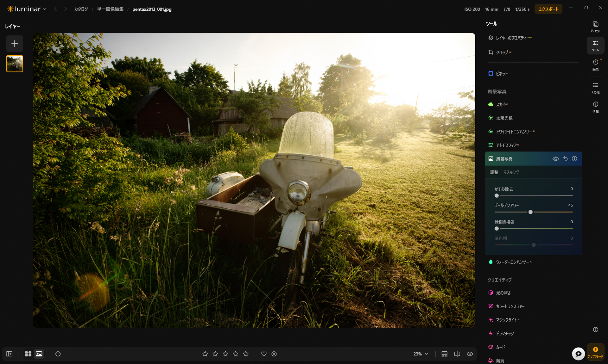Open the その他 panel

click(x=595, y=88)
